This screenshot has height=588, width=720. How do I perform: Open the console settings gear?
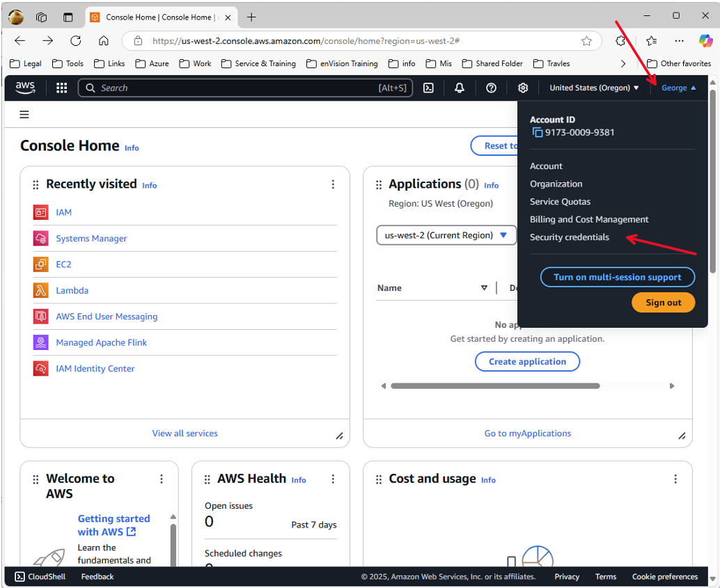tap(522, 88)
